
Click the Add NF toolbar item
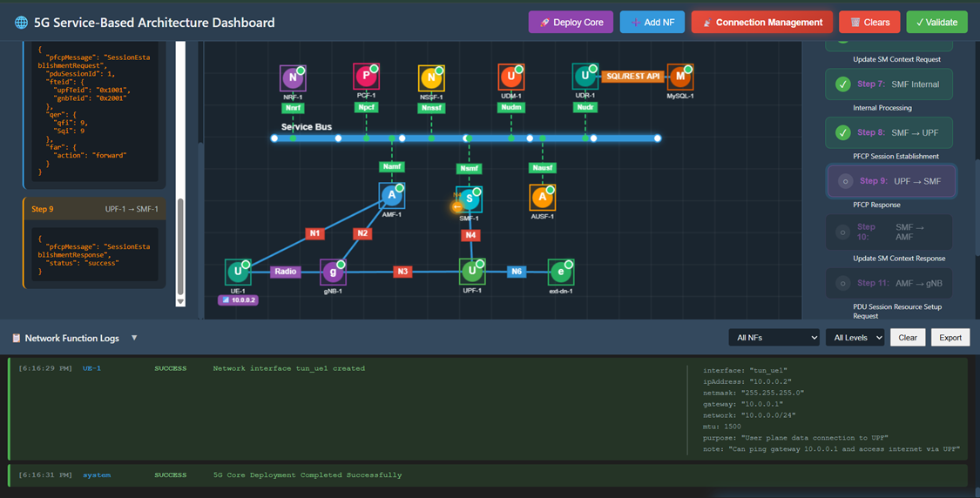coord(652,23)
